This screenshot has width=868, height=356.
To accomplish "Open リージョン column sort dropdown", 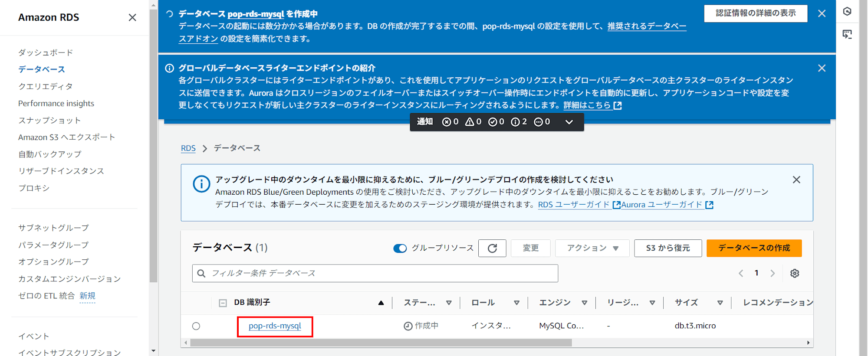I will 652,303.
